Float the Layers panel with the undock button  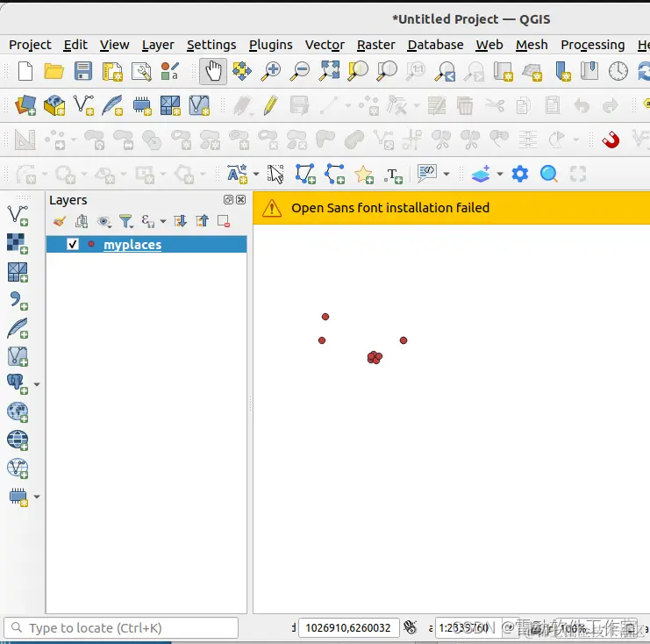click(x=228, y=200)
